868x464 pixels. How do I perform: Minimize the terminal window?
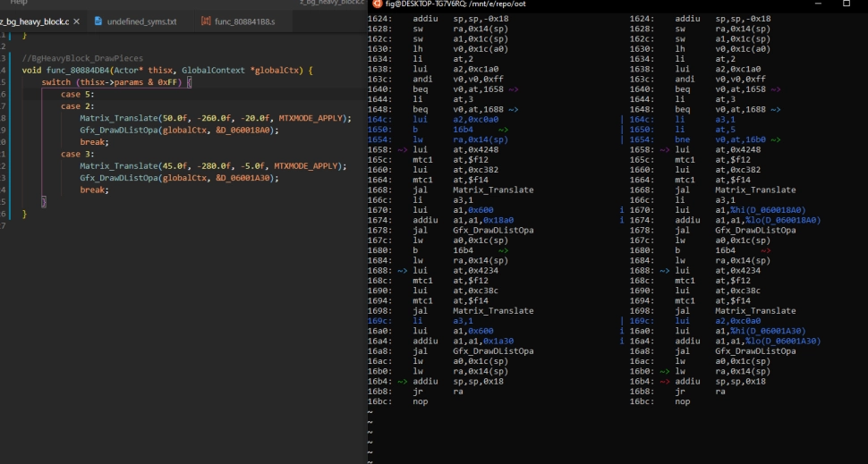pyautogui.click(x=818, y=4)
